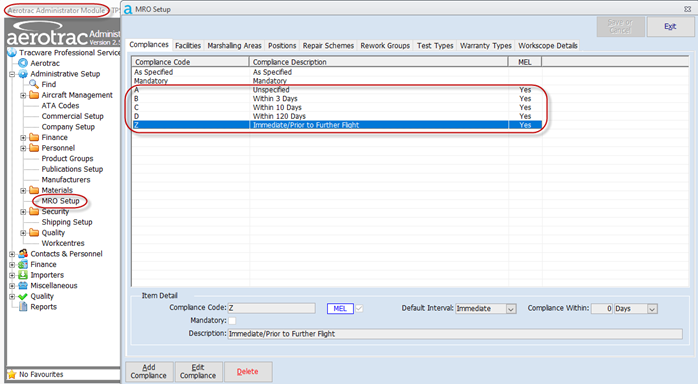698x384 pixels.
Task: Select Commercial Setup tree item
Action: point(73,116)
